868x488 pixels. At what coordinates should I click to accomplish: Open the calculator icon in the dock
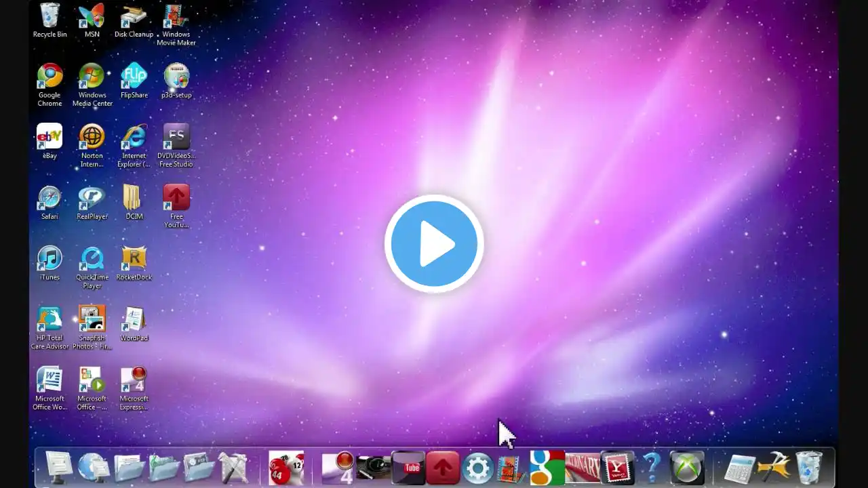(738, 468)
